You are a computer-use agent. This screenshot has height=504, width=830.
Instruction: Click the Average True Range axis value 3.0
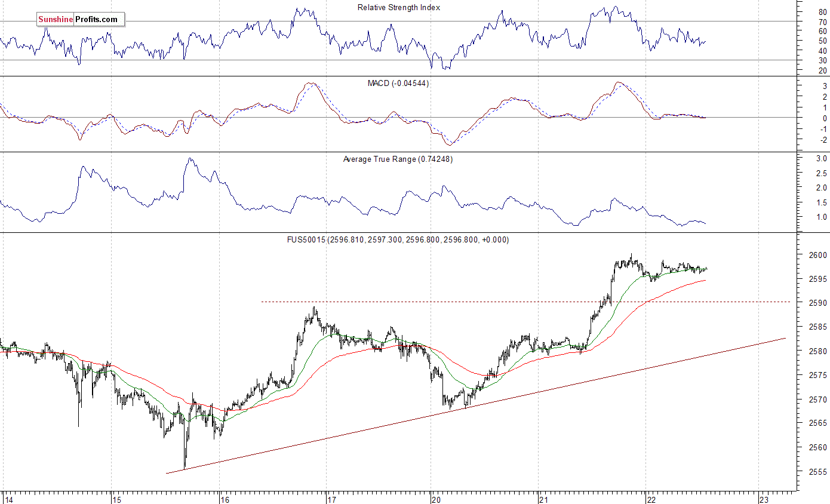tap(821, 159)
